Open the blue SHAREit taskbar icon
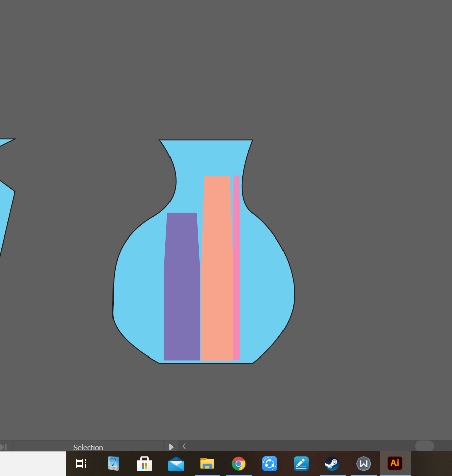452x476 pixels. pyautogui.click(x=270, y=464)
